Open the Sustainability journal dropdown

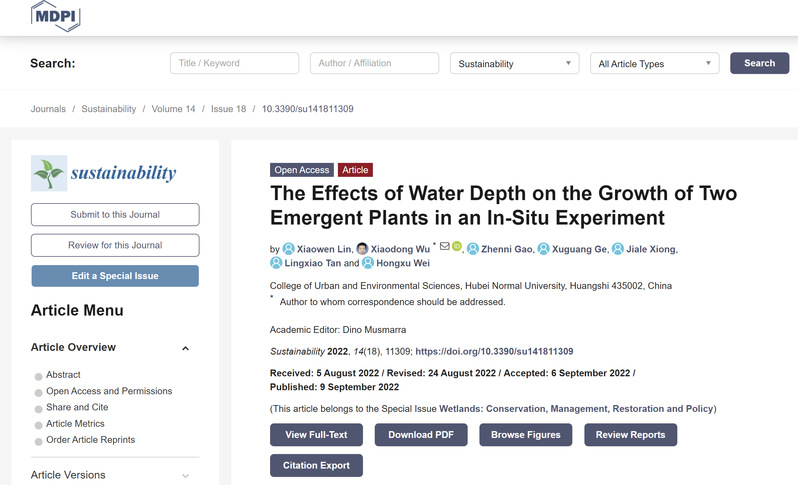click(x=514, y=63)
